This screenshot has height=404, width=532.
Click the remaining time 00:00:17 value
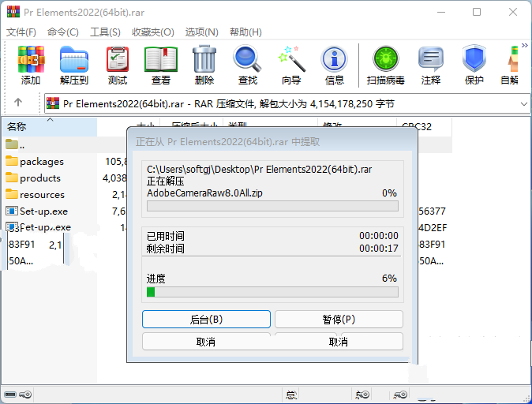tap(379, 249)
